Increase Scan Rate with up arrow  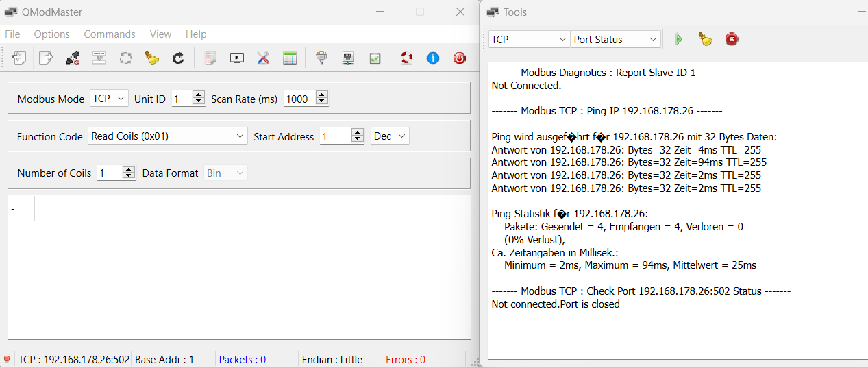tap(322, 95)
